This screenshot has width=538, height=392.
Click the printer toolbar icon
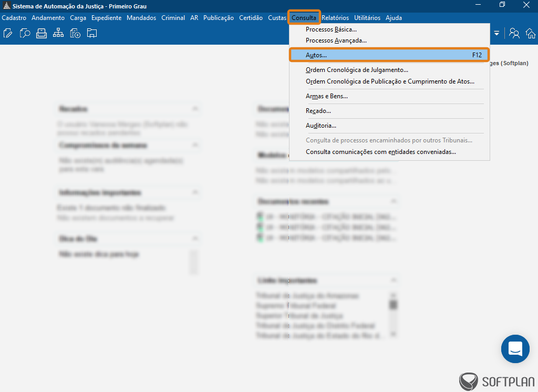(x=42, y=33)
